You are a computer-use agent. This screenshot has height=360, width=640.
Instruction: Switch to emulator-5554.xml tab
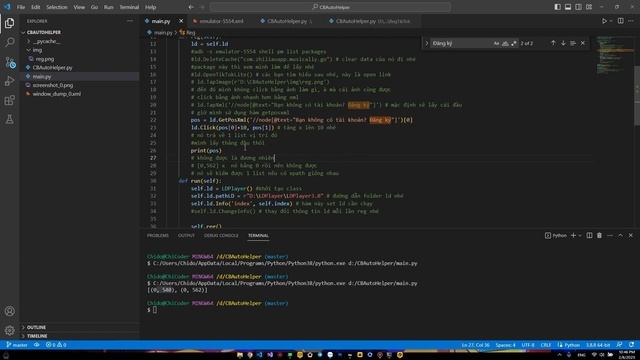[221, 21]
